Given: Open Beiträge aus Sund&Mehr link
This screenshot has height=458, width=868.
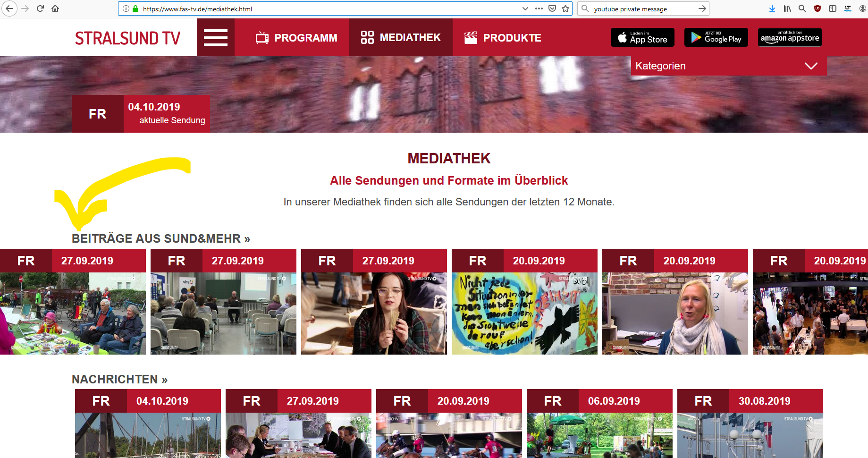Looking at the screenshot, I should (161, 238).
